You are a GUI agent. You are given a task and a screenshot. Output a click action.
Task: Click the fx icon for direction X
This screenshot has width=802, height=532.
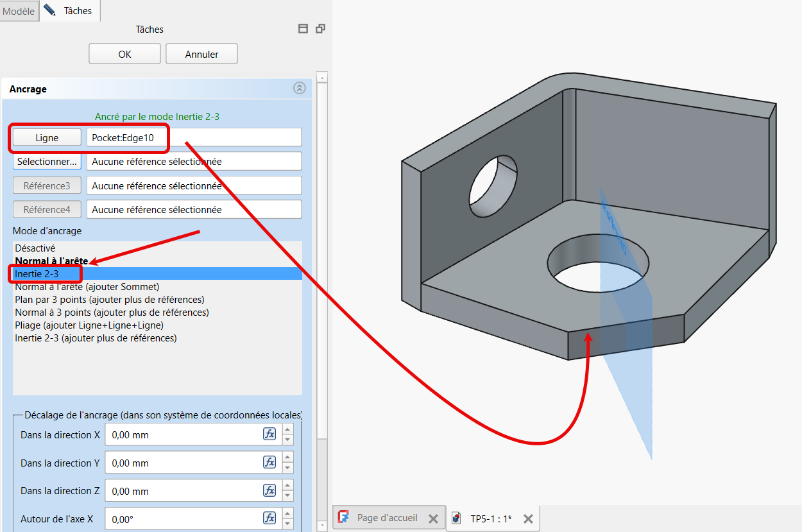tap(269, 434)
